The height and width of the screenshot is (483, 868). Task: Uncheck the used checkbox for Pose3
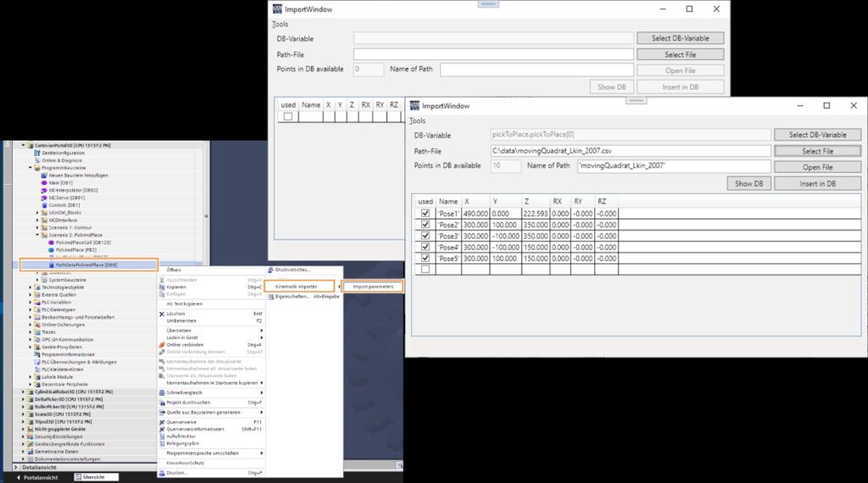[x=425, y=236]
